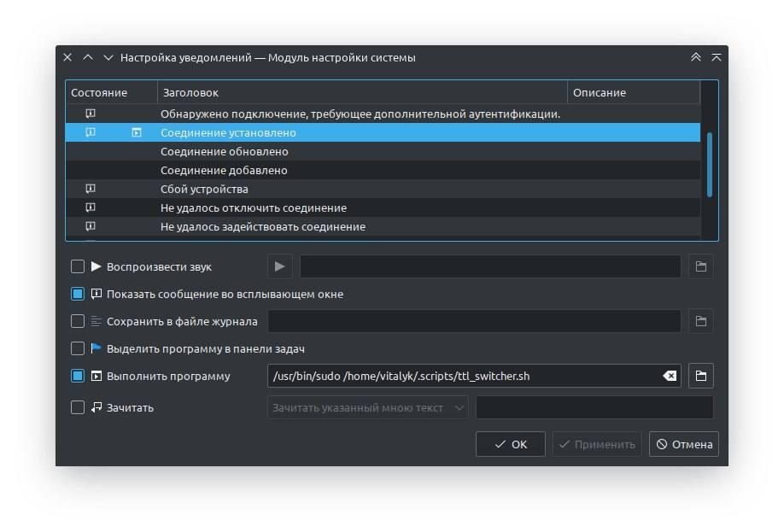Viewport: 784px width, 532px height.
Task: Click the popup icon in the 'Не удалось отключить соединение' row
Action: pyautogui.click(x=91, y=208)
